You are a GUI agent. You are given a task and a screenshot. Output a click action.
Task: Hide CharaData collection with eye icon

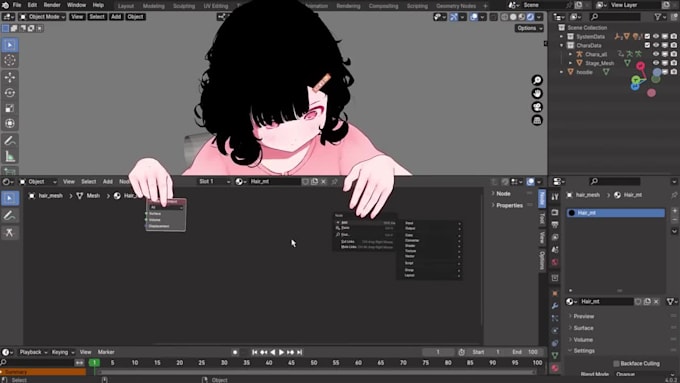[x=656, y=45]
